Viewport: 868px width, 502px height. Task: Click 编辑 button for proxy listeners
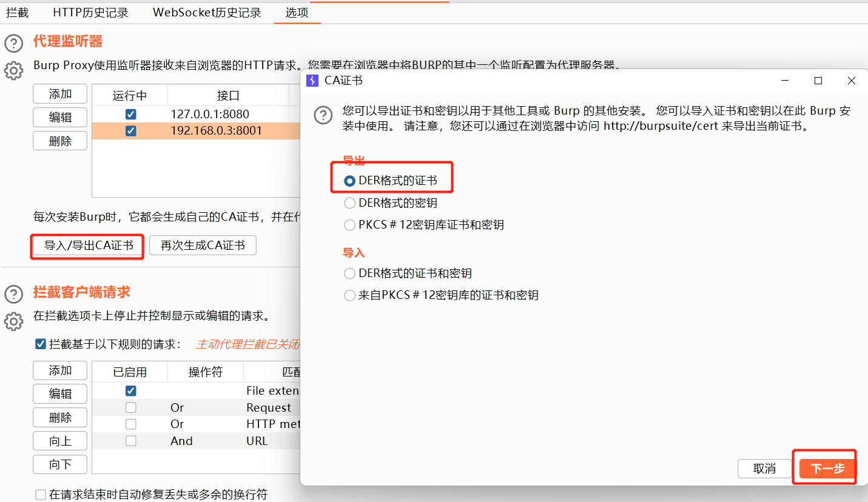(x=60, y=117)
